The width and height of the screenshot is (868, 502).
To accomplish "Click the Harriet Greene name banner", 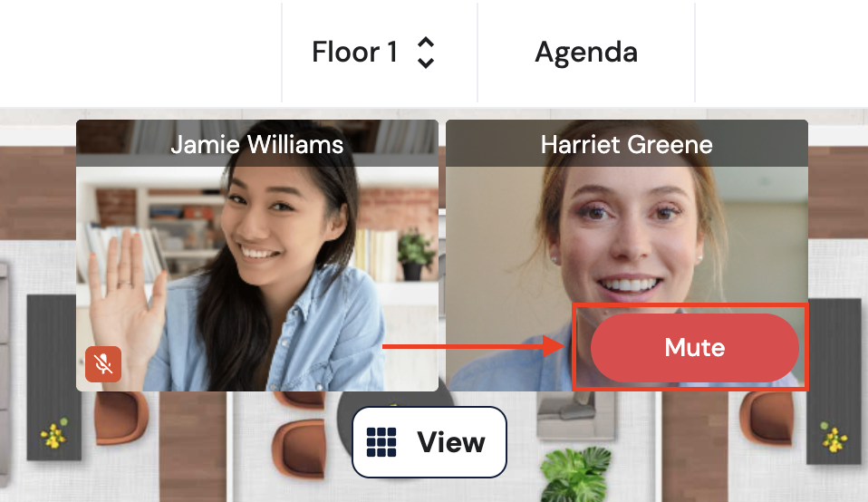I will point(627,143).
